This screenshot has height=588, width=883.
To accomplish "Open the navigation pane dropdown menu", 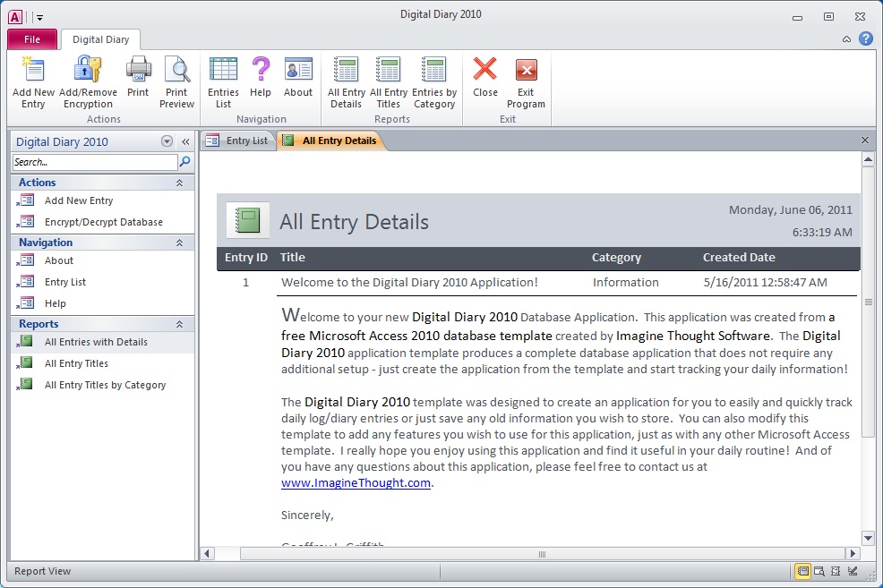I will 167,141.
